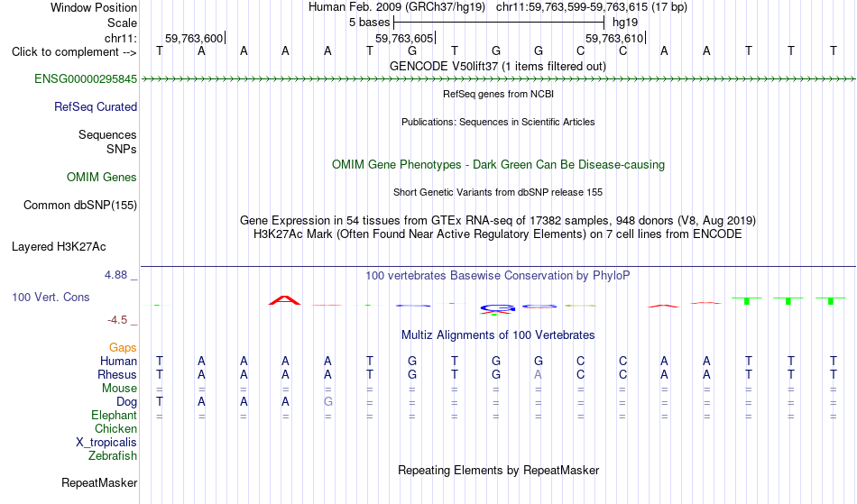This screenshot has width=857, height=504.
Task: Click the 'Click to complement -->' label
Action: [x=74, y=52]
